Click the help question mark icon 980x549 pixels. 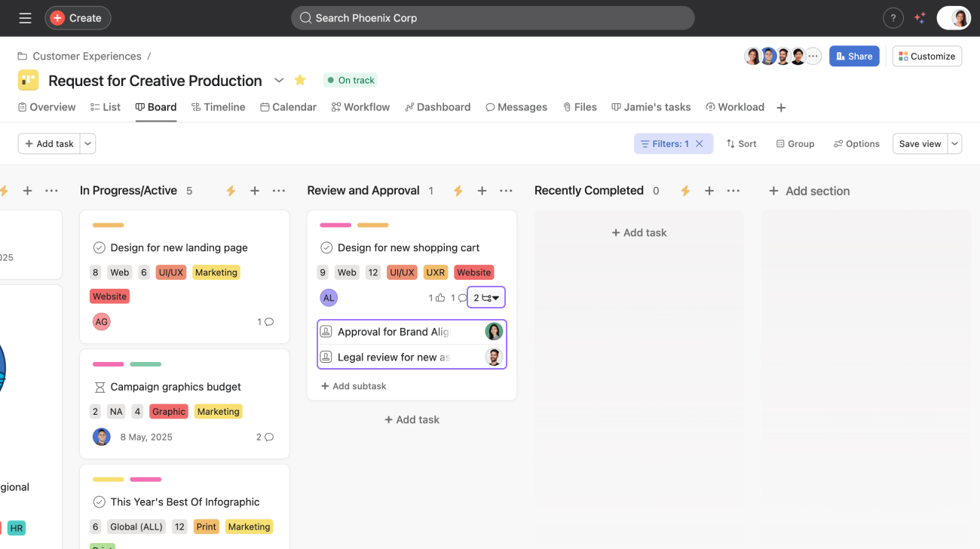click(x=893, y=18)
